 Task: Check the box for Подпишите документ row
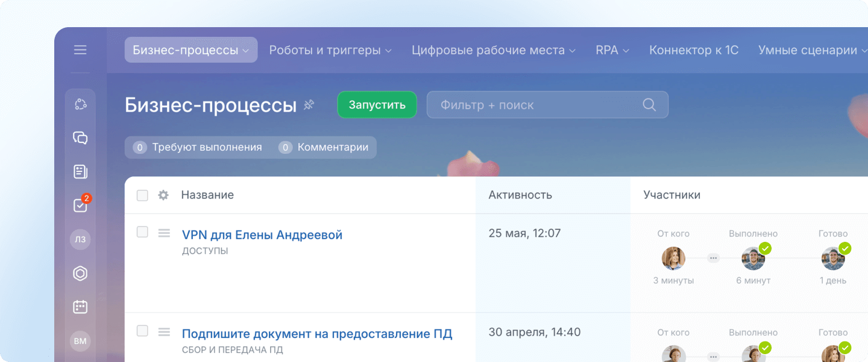point(142,331)
